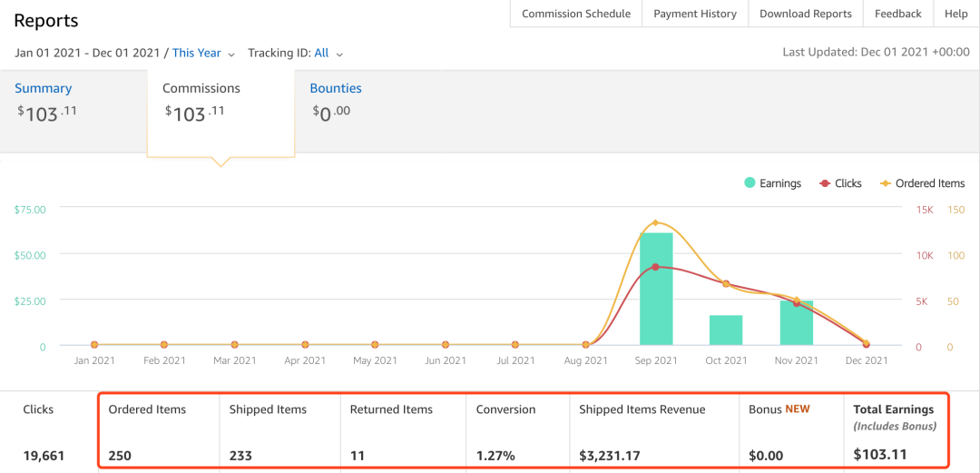Click the Sep 2021 Ordered Items peak point

(656, 223)
